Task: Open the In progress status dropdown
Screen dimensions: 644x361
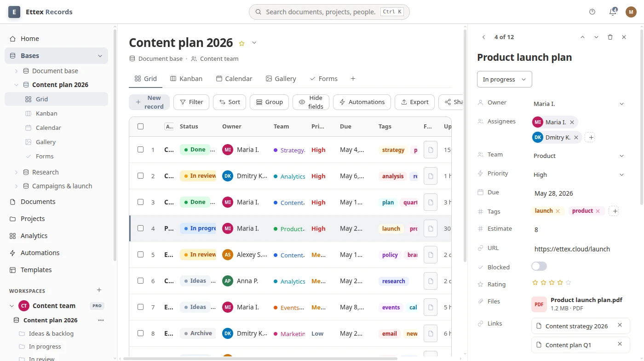Action: [x=504, y=79]
